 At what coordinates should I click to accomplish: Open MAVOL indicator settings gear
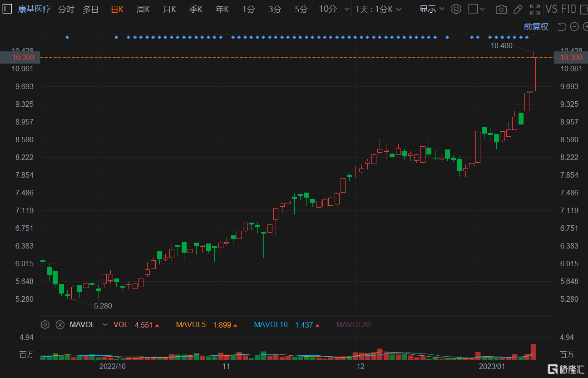(x=45, y=325)
